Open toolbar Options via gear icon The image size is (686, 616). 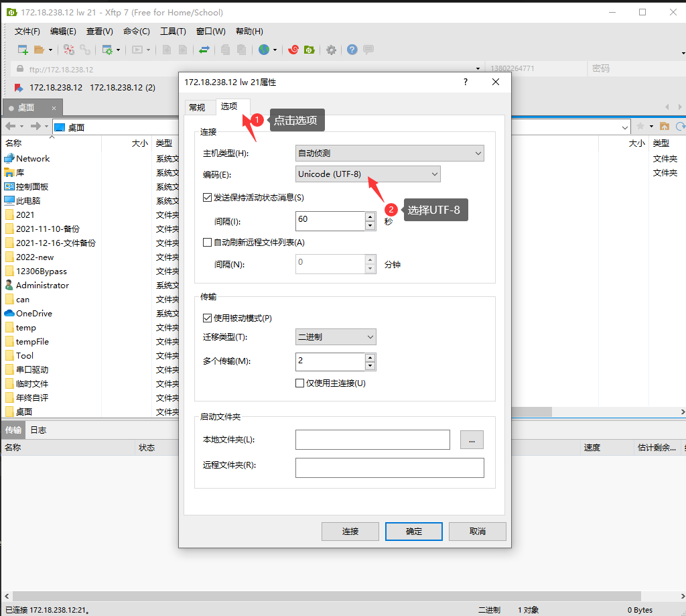tap(331, 50)
